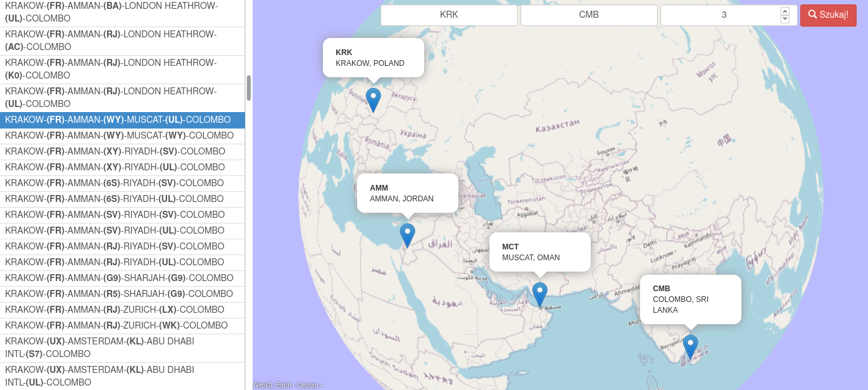Open the Cesium attribution link
Viewport: 868px width, 390px height.
(308, 385)
